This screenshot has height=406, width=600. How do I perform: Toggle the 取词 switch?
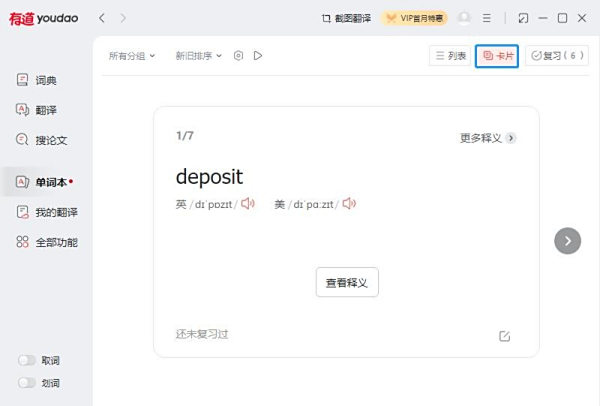(x=27, y=360)
